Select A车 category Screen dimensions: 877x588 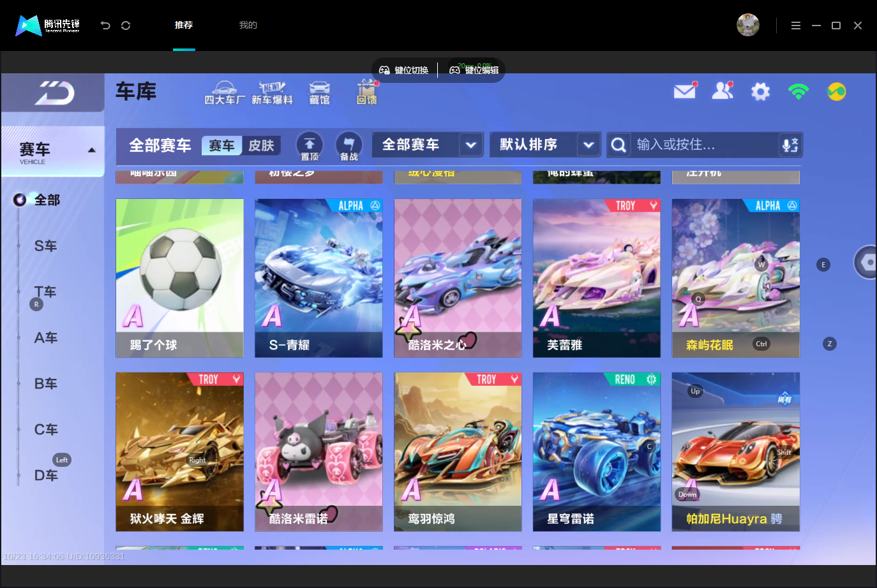tap(46, 338)
